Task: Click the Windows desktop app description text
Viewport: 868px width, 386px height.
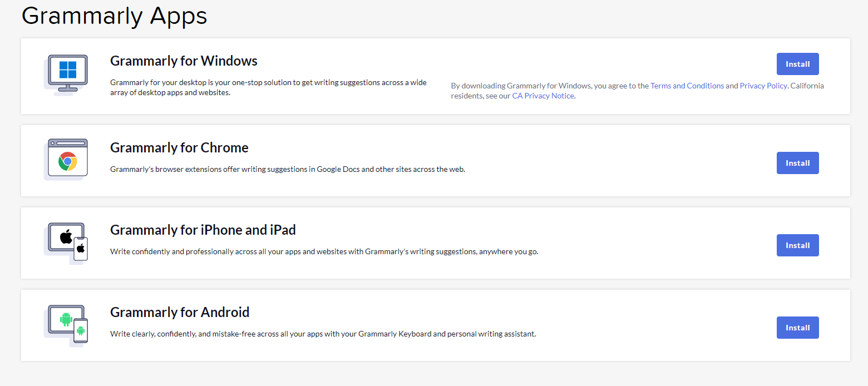Action: [x=268, y=87]
